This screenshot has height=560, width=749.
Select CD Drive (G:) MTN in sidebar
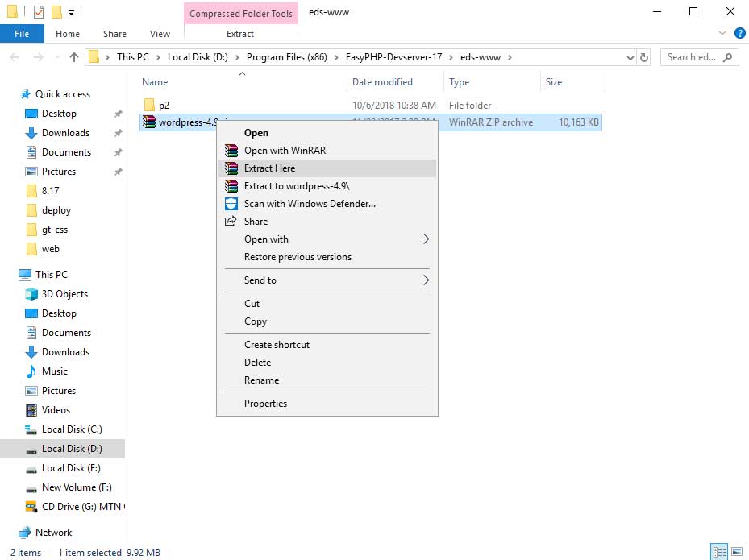pyautogui.click(x=81, y=507)
